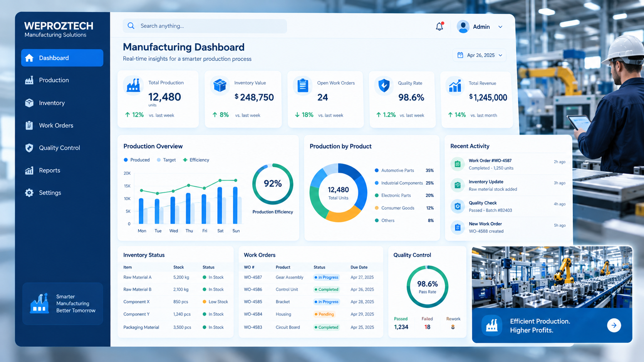Click the Total Revenue chart icon
The image size is (644, 362).
455,85
